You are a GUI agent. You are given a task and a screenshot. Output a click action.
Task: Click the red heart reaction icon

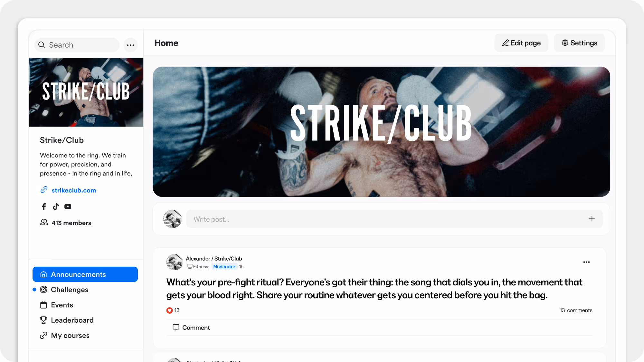(169, 310)
